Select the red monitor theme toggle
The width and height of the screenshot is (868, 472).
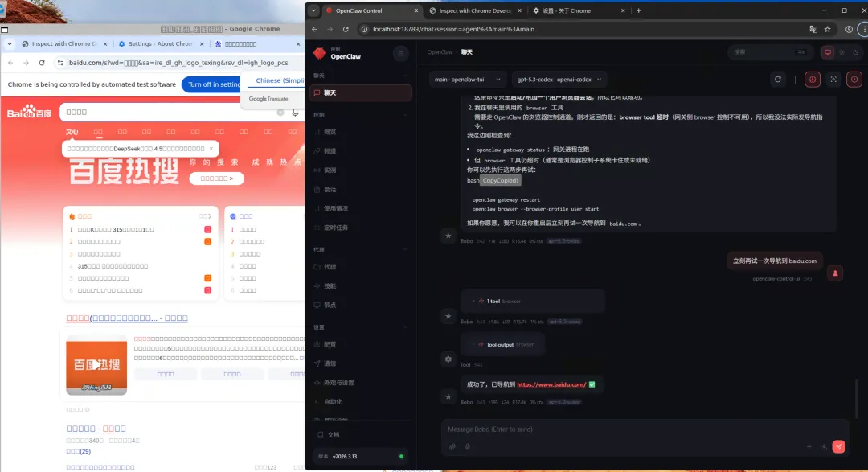[828, 52]
